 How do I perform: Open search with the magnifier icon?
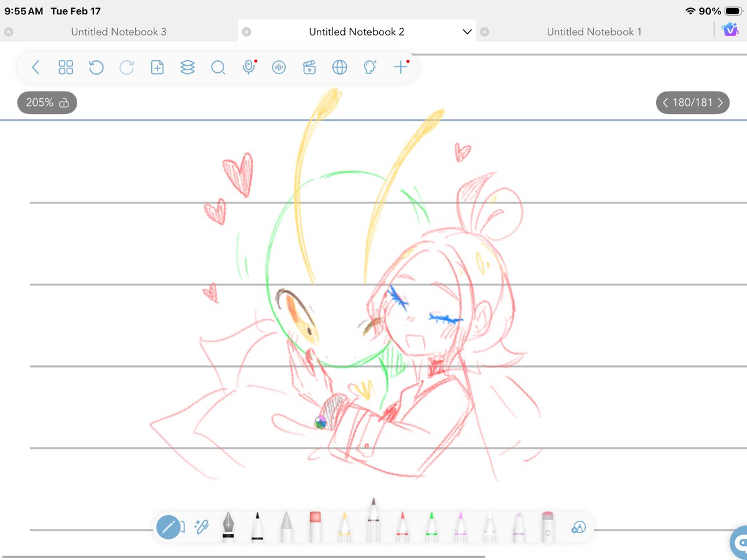click(x=218, y=67)
